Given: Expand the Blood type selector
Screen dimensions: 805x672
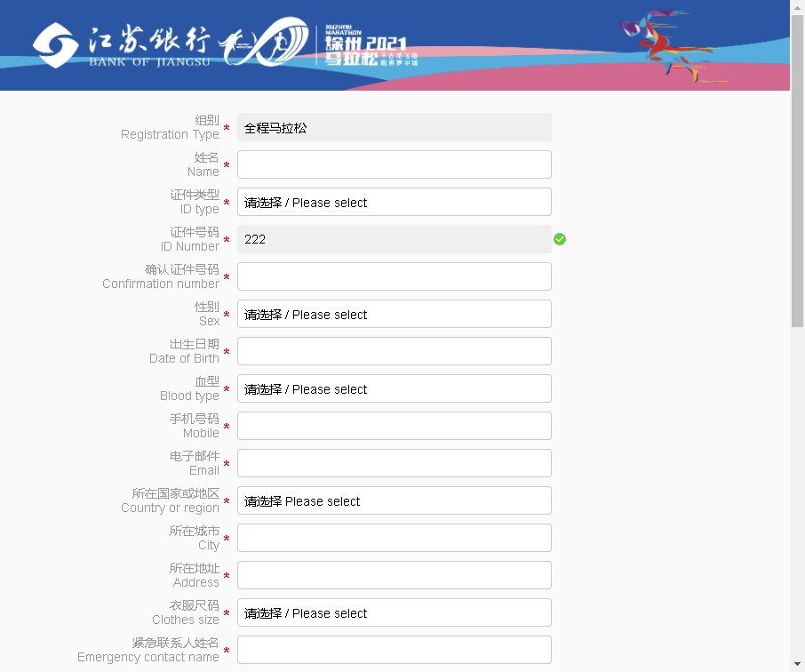Looking at the screenshot, I should click(x=395, y=388).
